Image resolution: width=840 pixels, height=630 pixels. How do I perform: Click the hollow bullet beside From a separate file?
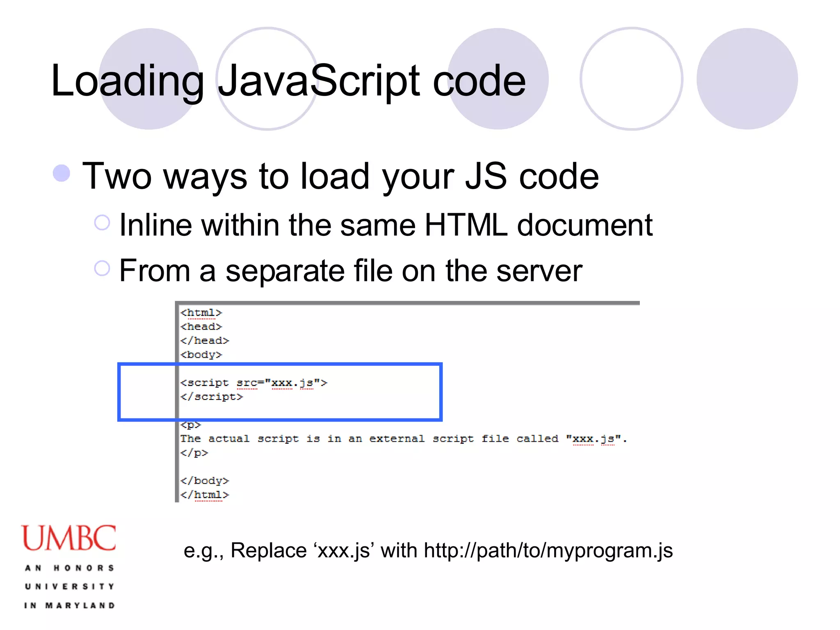tap(102, 269)
